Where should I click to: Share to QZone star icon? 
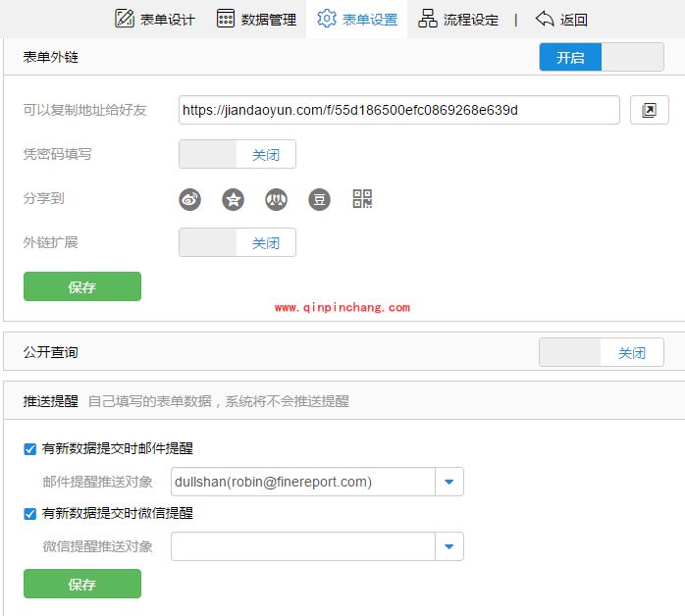234,199
